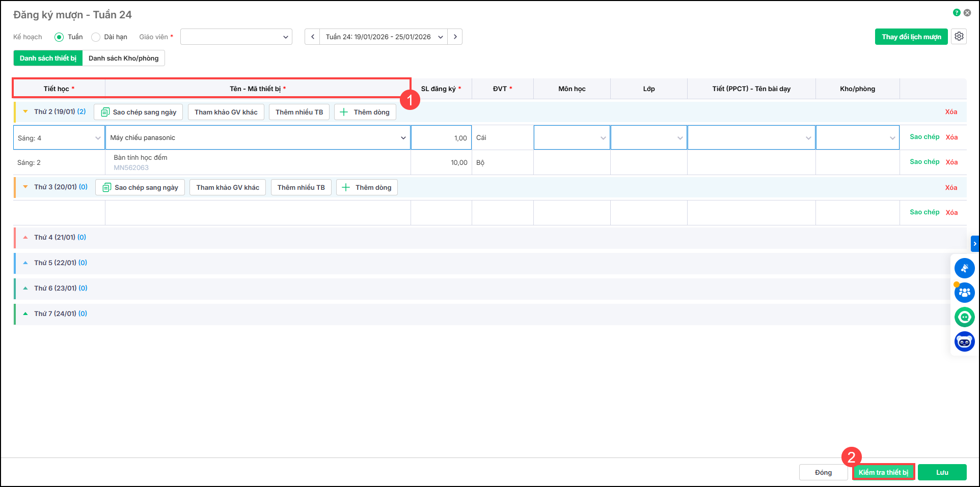Open the settings gear icon
Image resolution: width=980 pixels, height=487 pixels.
coord(959,37)
